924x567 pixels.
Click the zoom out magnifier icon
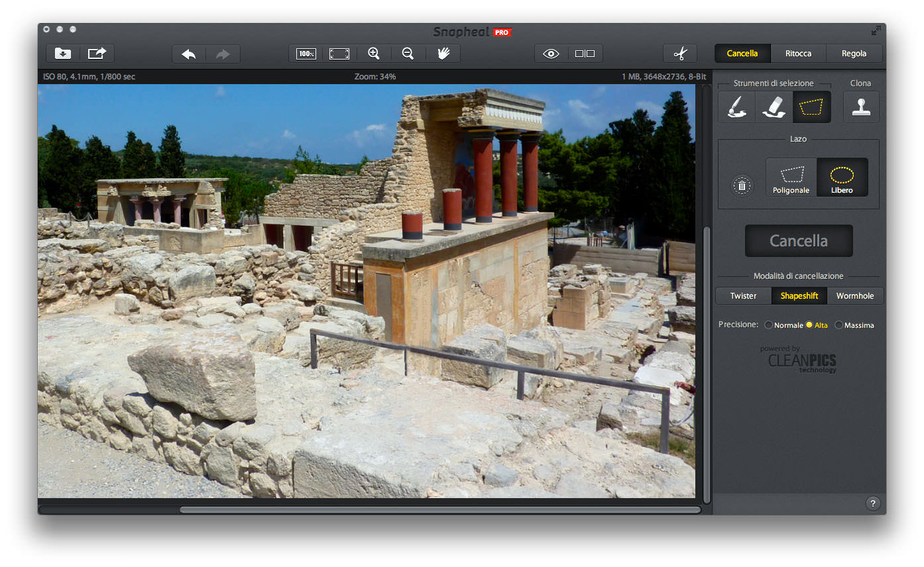coord(408,54)
